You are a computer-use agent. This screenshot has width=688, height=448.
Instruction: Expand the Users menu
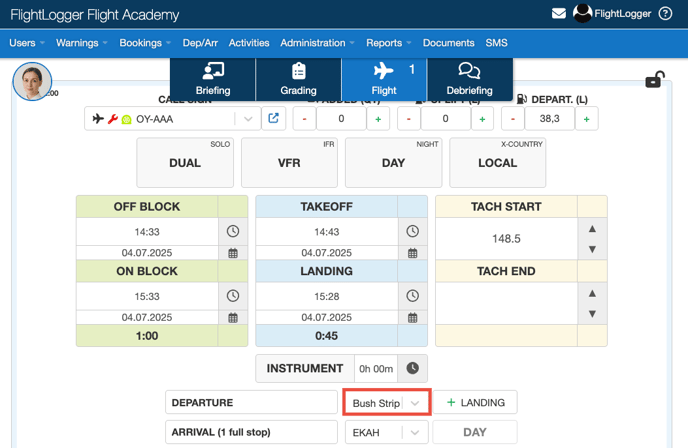[27, 43]
